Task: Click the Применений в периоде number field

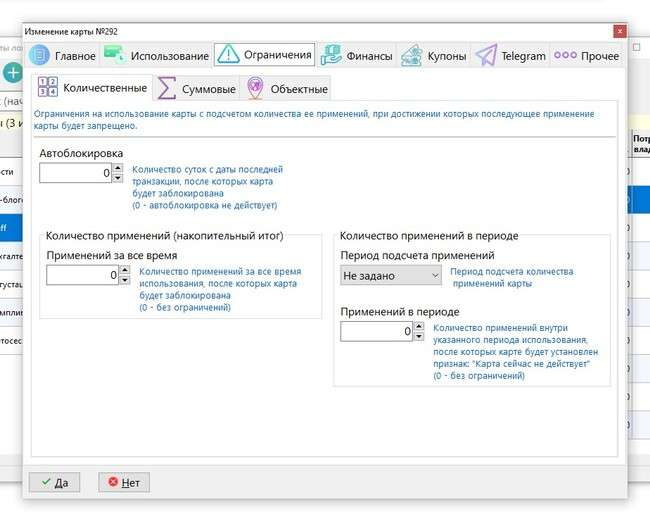Action: tap(375, 331)
